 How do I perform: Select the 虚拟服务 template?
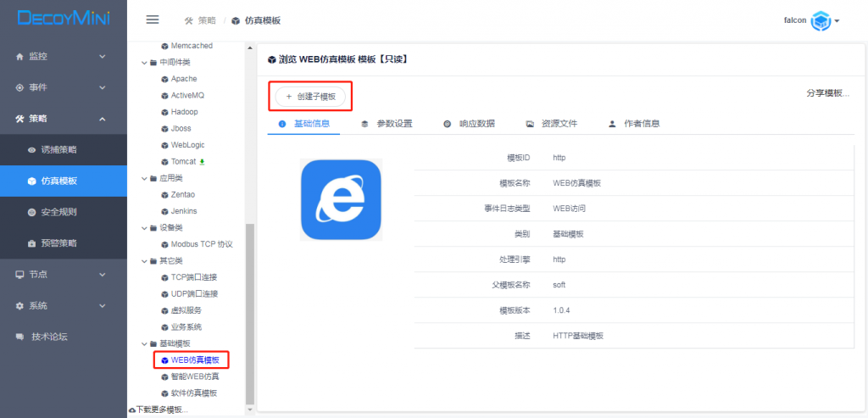click(186, 310)
